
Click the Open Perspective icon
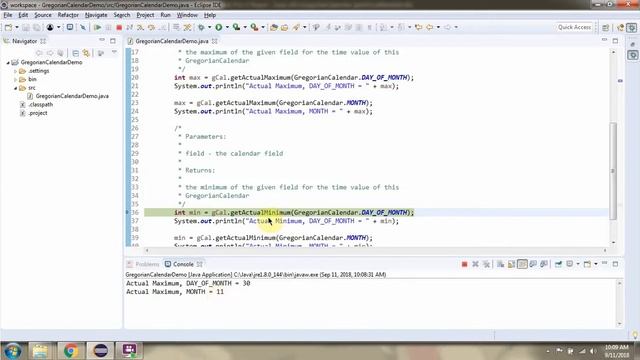(x=606, y=27)
